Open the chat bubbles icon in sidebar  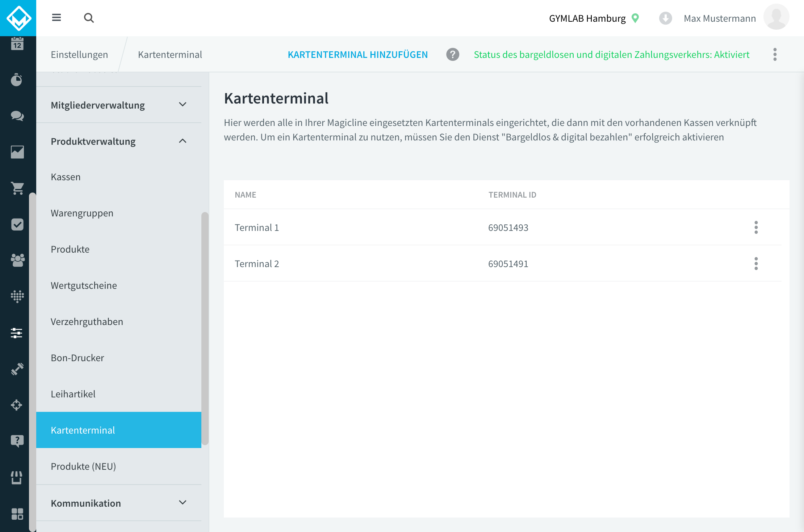(x=17, y=116)
